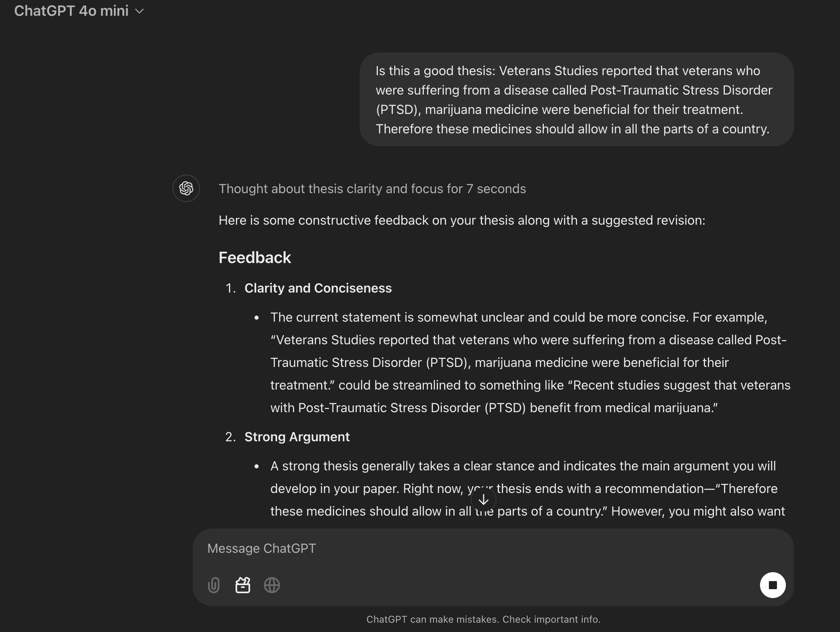840x632 pixels.
Task: Click the user's thesis question bubble
Action: click(x=576, y=99)
